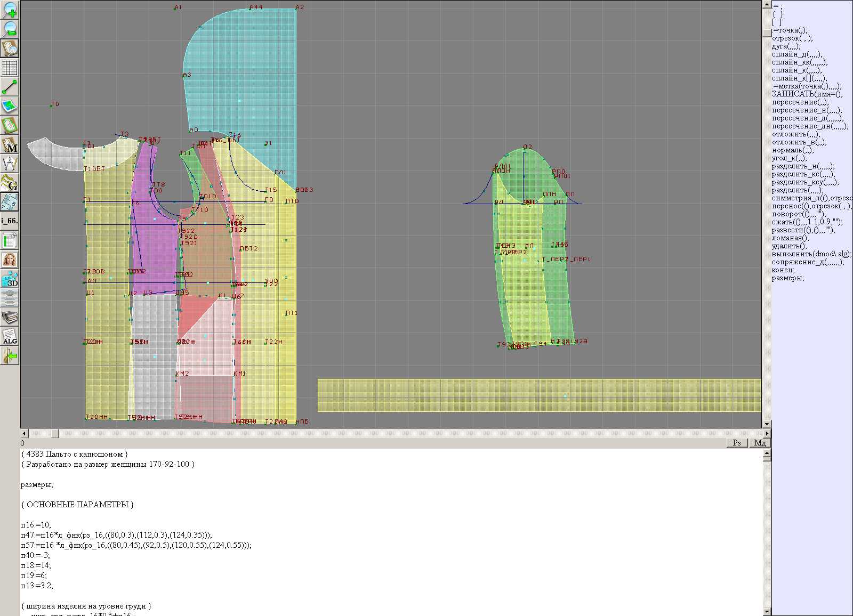Screen dimensions: 853x616
Task: Open the ALG algorithm file icon
Action: tap(10, 337)
